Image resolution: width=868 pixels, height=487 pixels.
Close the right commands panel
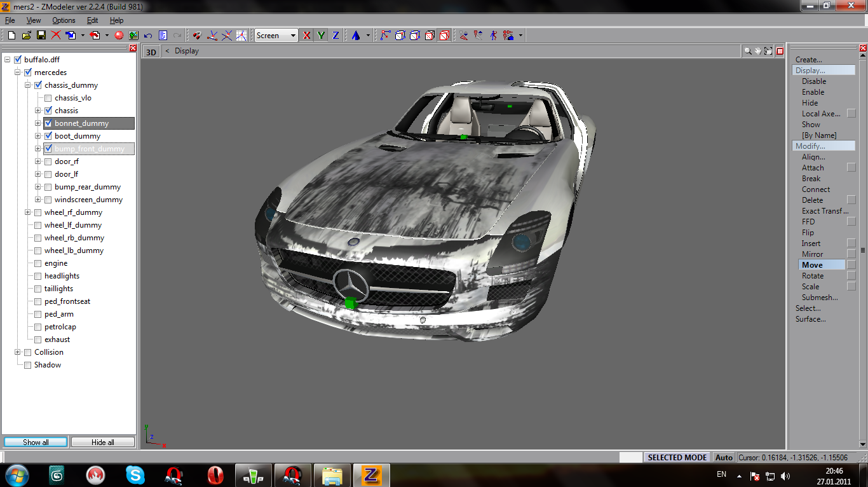(863, 48)
